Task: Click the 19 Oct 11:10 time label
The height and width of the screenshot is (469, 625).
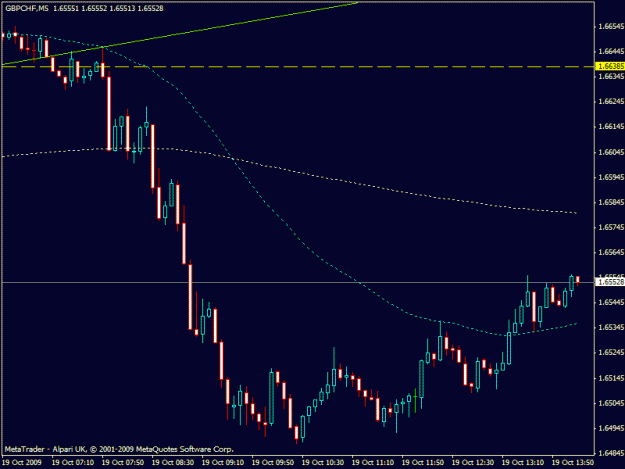Action: coord(373,462)
